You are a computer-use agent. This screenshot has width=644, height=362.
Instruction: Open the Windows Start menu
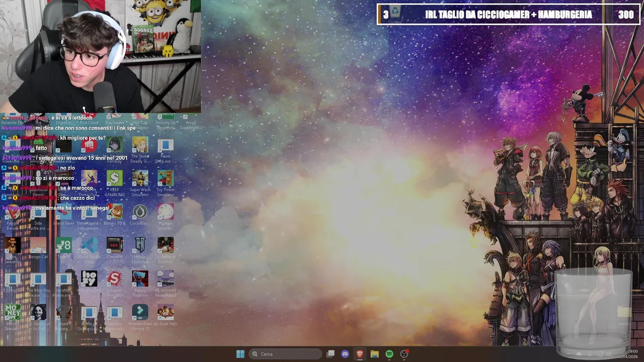240,354
